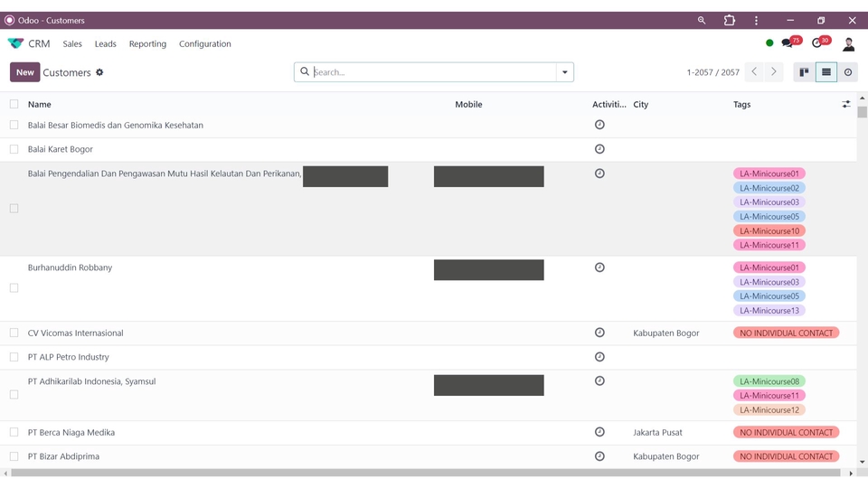
Task: Go to previous page of records
Action: tap(754, 72)
